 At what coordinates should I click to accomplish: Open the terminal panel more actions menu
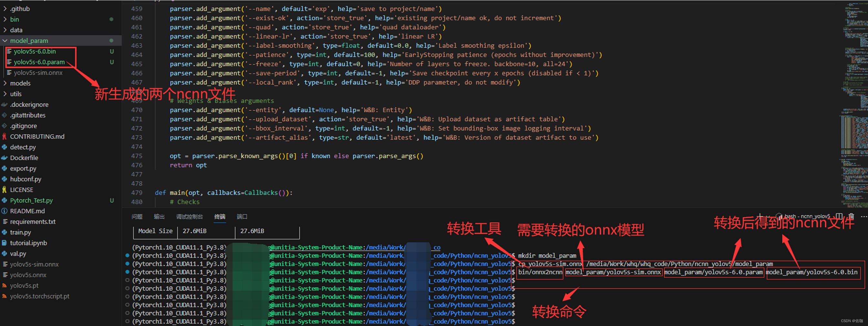863,216
